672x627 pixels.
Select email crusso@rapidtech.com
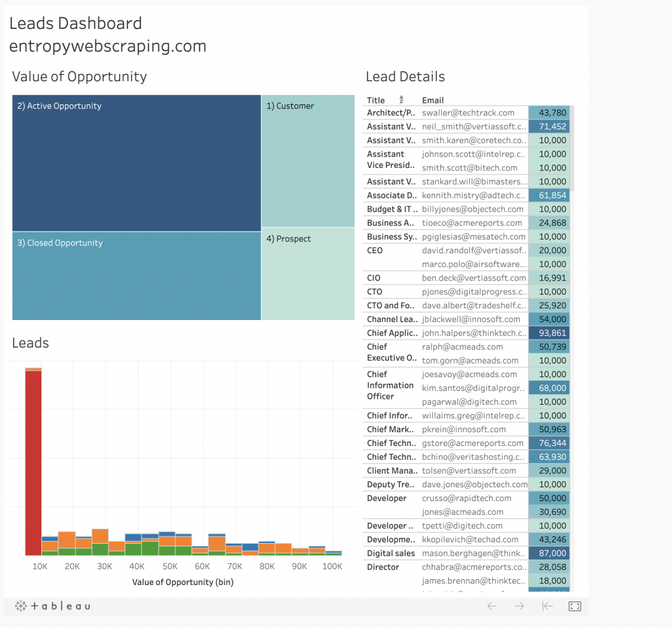coord(467,498)
